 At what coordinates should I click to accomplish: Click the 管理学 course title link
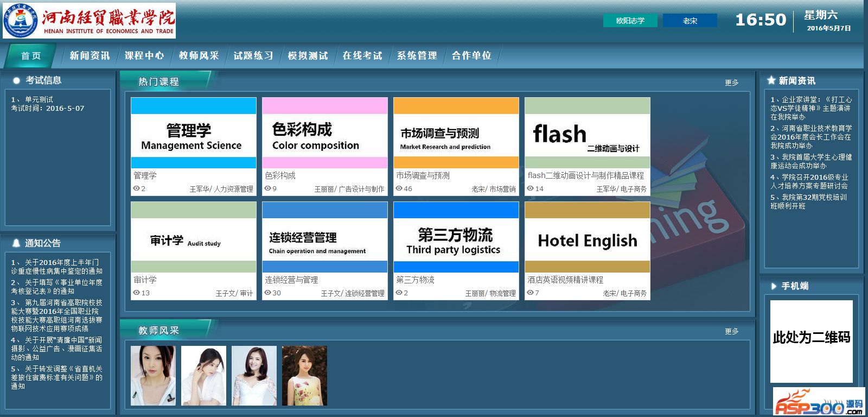145,175
